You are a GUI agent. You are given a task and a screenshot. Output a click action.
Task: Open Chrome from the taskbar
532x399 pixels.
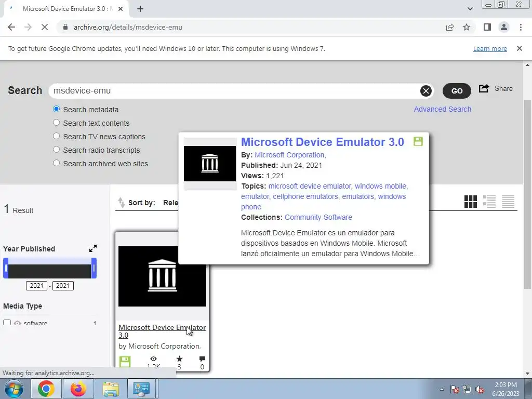point(46,389)
